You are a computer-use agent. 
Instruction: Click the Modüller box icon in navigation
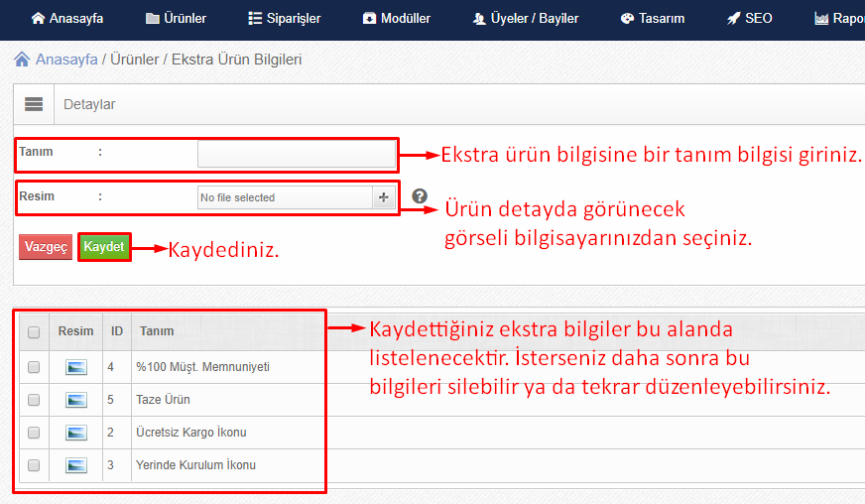click(369, 18)
